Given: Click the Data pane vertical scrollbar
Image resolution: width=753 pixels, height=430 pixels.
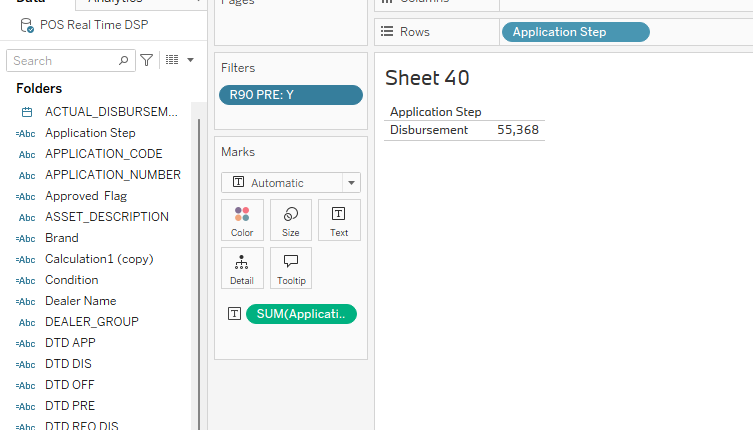Looking at the screenshot, I should [x=199, y=274].
